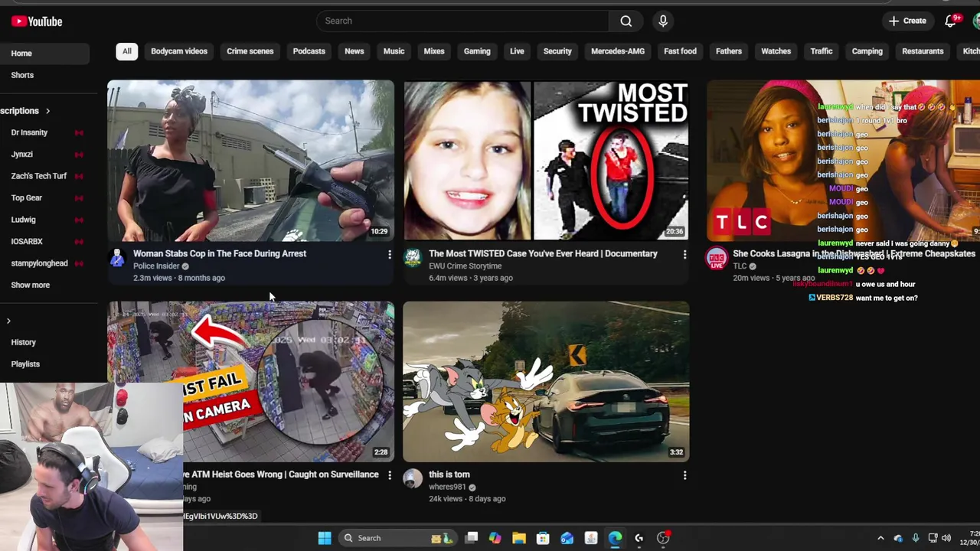Open options menu for Most TWISTED Case video
Image resolution: width=980 pixels, height=551 pixels.
click(x=684, y=254)
